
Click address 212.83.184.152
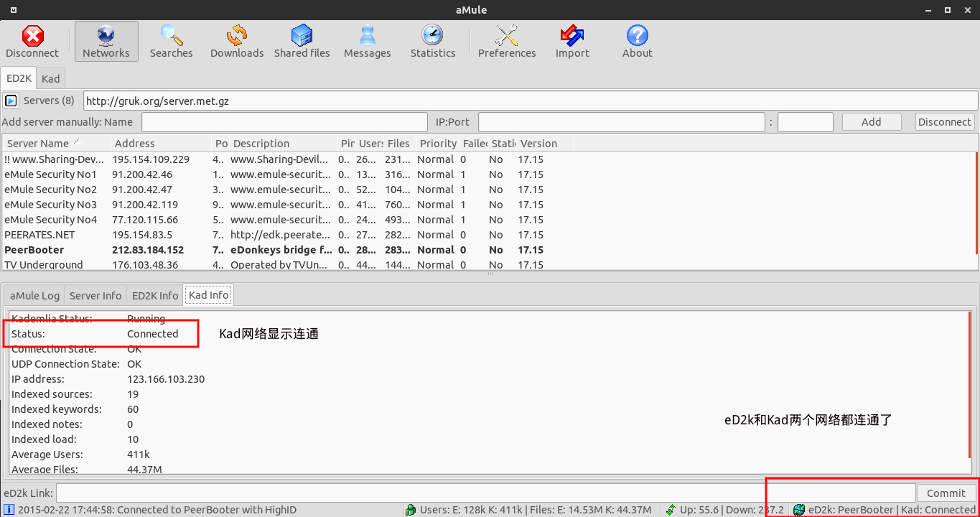point(148,250)
